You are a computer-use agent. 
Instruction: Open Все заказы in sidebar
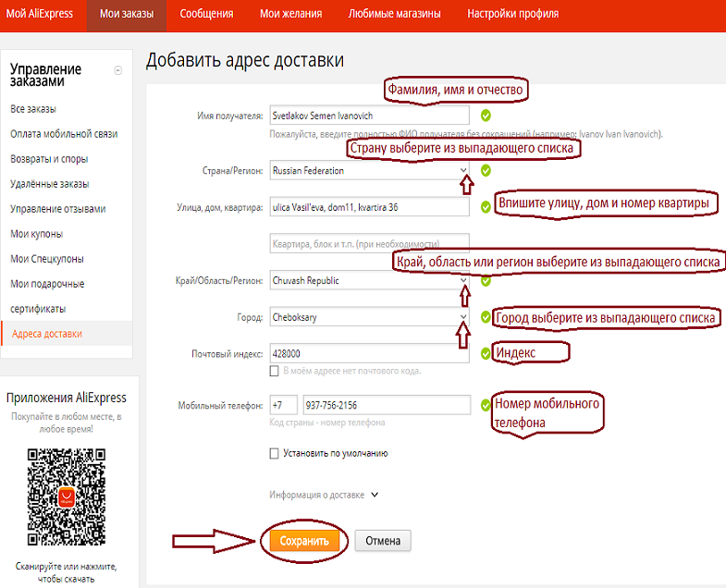pos(33,109)
